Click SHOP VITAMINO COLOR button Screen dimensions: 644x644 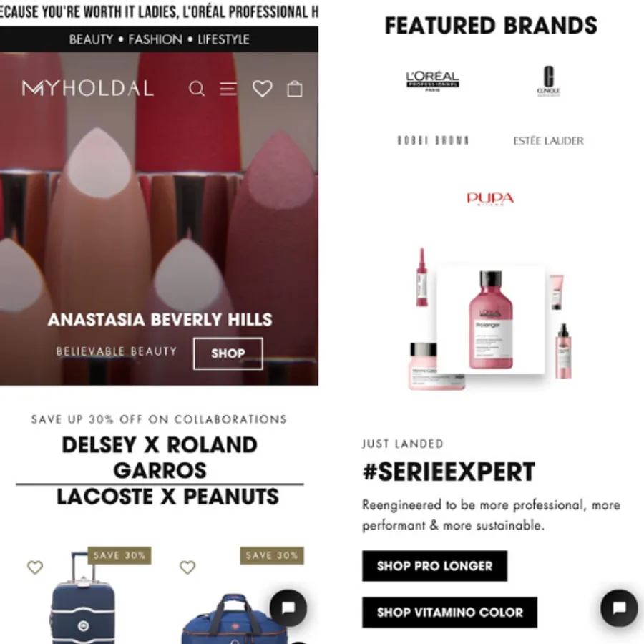tap(450, 613)
